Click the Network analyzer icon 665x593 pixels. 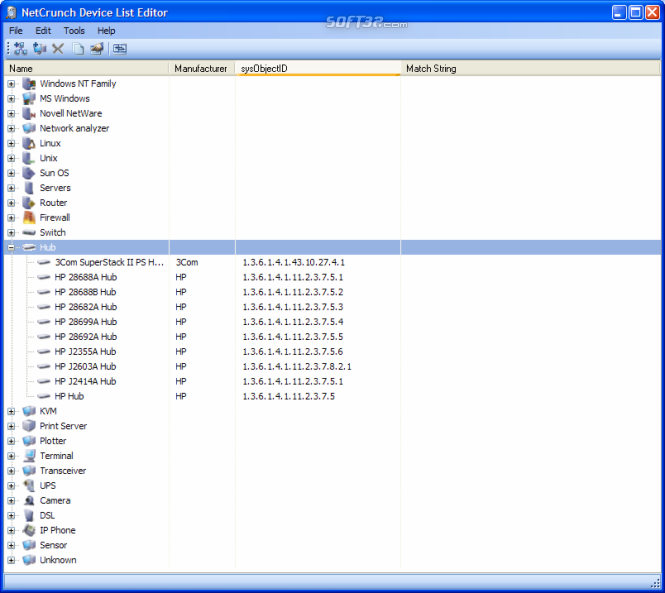tap(29, 128)
